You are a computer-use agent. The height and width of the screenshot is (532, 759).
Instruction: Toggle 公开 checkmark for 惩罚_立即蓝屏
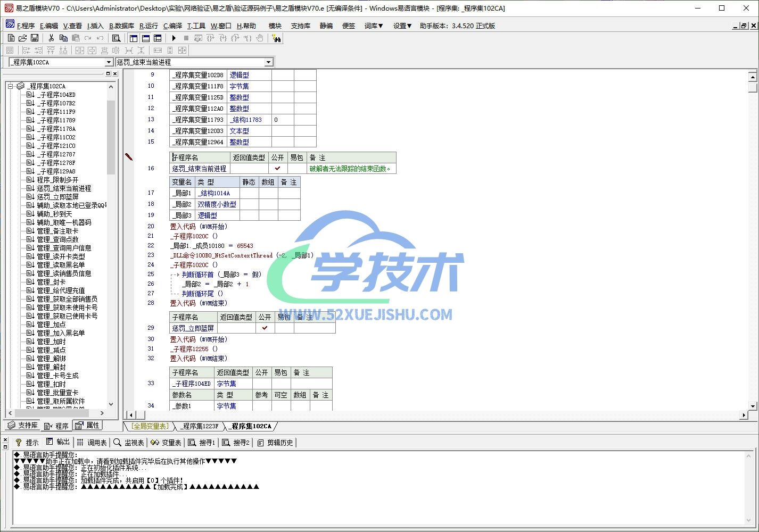coord(265,328)
